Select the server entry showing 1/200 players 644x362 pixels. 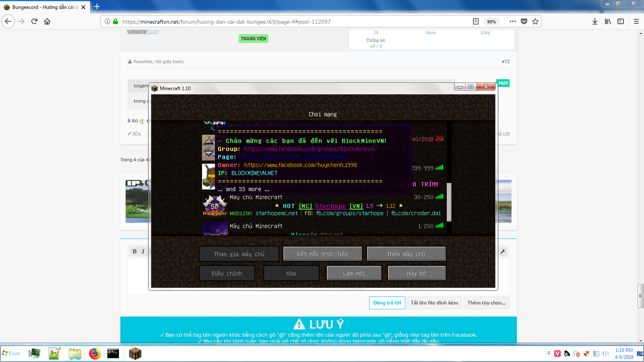323,228
